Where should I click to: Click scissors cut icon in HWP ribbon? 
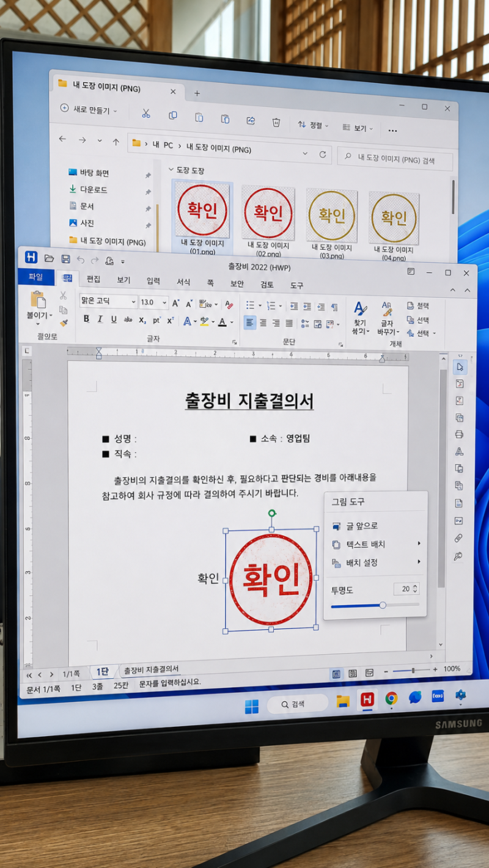point(63,295)
